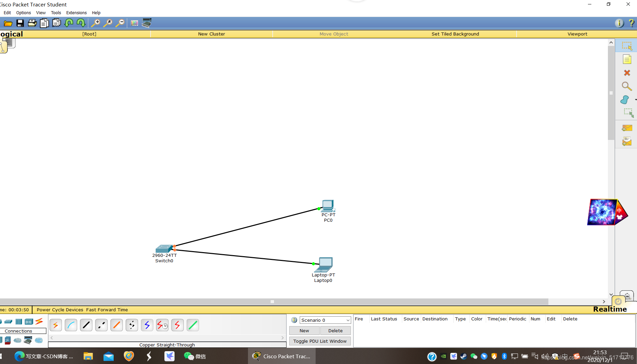Open the Help menu
Viewport: 637px width, 364px height.
[x=96, y=13]
